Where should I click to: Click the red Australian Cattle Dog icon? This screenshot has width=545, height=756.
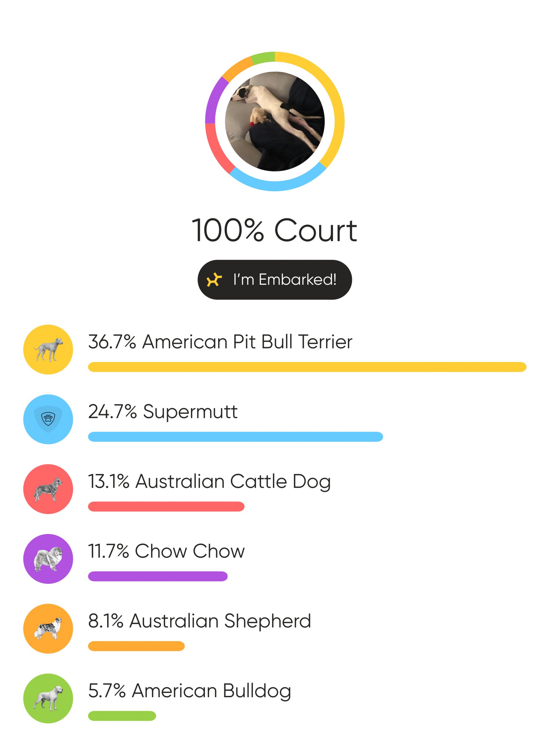48,489
